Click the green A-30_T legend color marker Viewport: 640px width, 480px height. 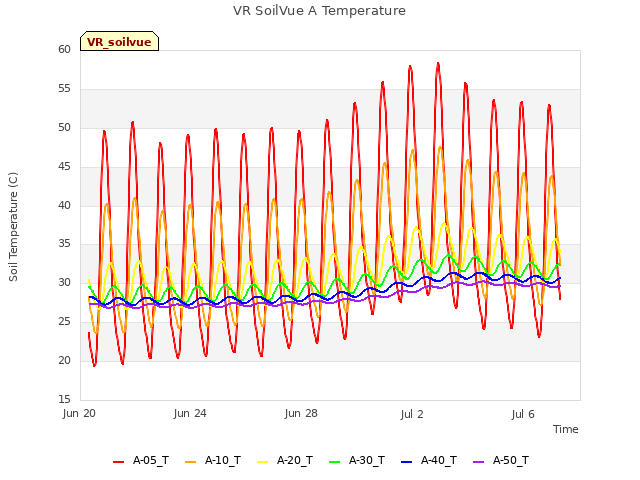335,462
